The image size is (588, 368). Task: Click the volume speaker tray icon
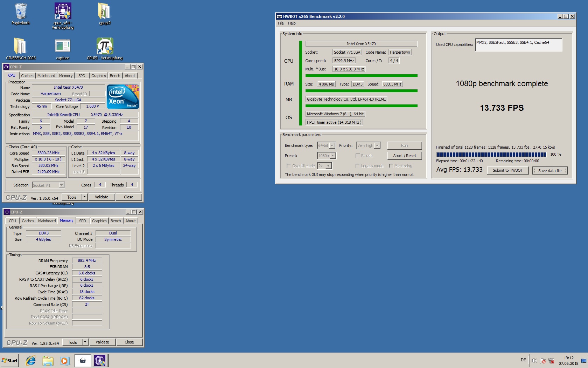pyautogui.click(x=534, y=361)
